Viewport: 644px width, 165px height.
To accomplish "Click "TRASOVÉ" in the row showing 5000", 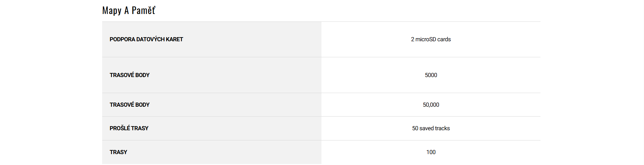I will coord(122,75).
